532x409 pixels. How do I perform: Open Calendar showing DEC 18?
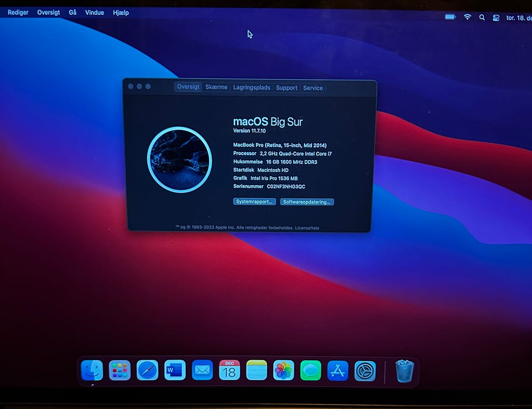point(229,370)
